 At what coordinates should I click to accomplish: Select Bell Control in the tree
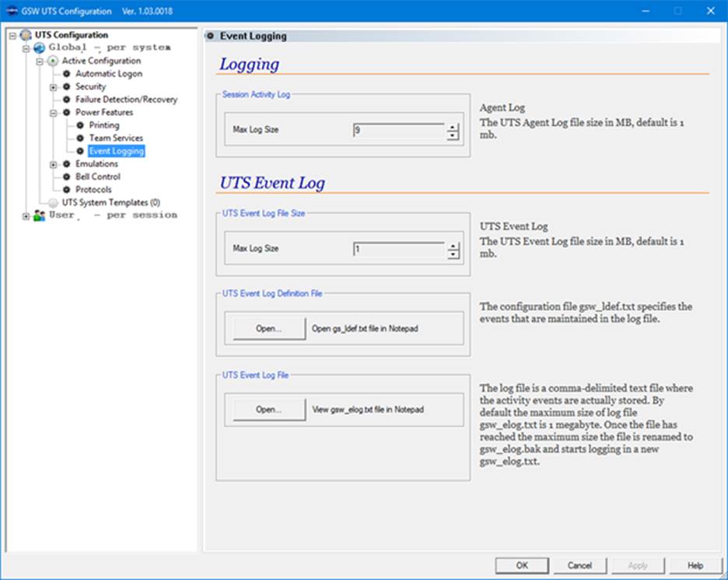click(x=98, y=176)
